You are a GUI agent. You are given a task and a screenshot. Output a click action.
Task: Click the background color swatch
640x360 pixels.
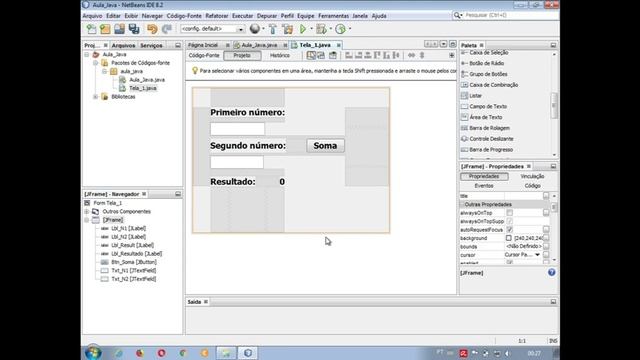coord(509,238)
